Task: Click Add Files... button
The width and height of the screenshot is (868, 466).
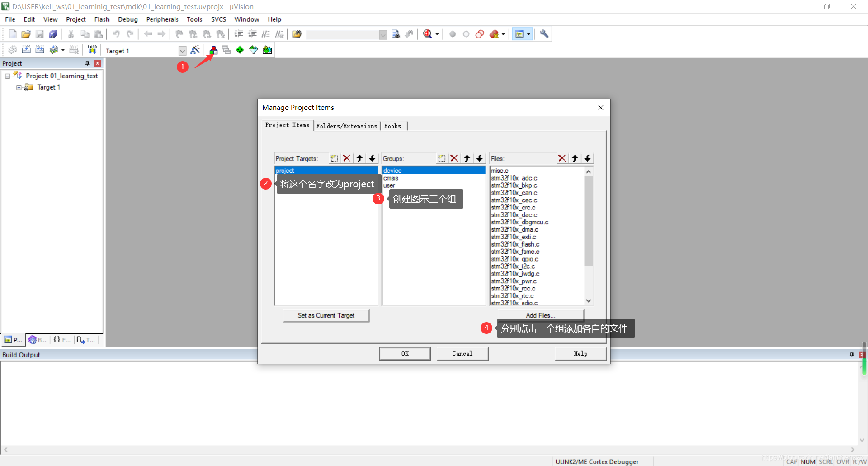Action: (x=541, y=315)
